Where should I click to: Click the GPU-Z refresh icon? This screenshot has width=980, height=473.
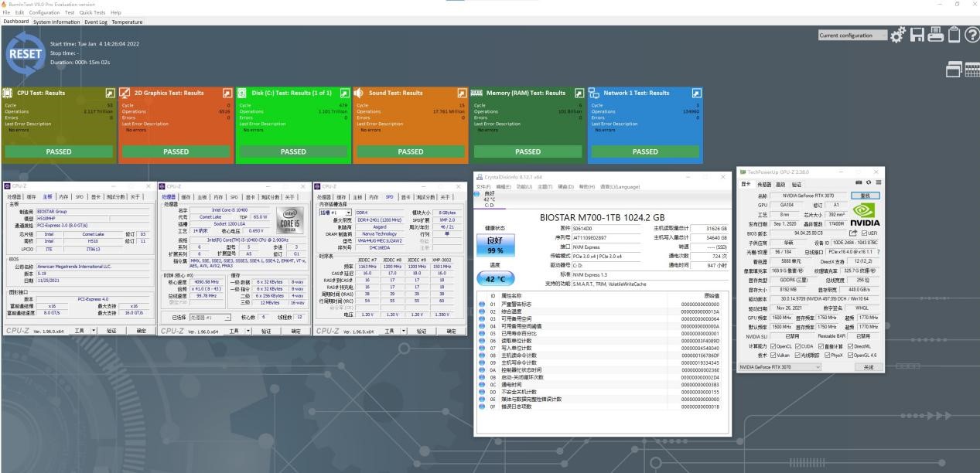[869, 183]
